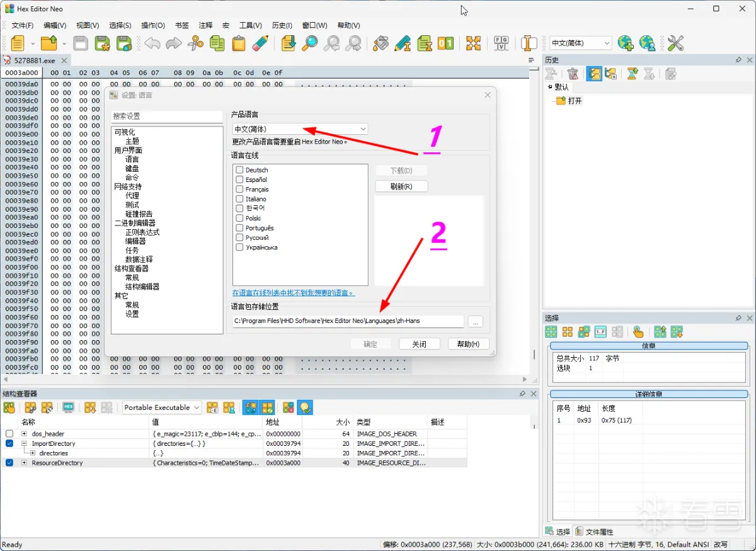
Task: Click the Cut scissors icon
Action: pyautogui.click(x=197, y=43)
